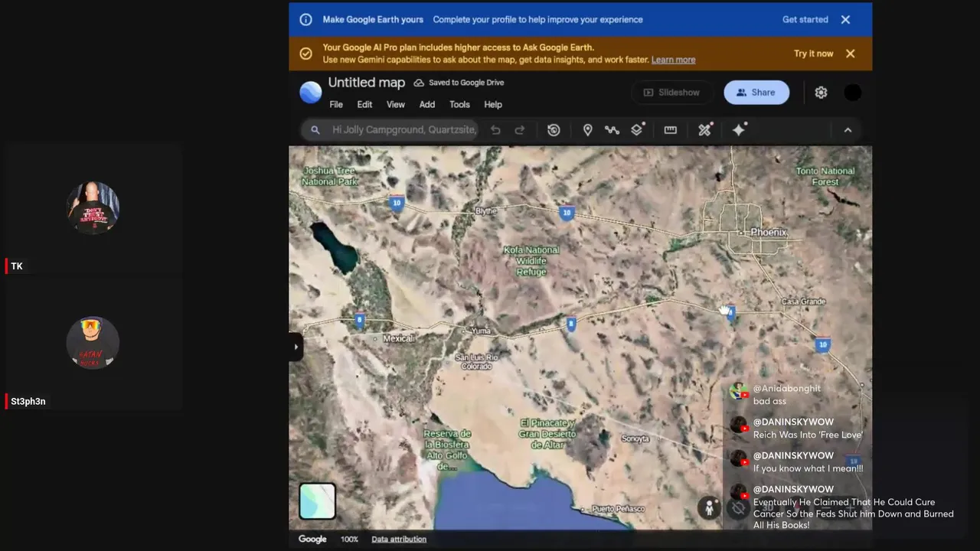Open historical imagery time tool
The image size is (980, 551).
tap(554, 130)
